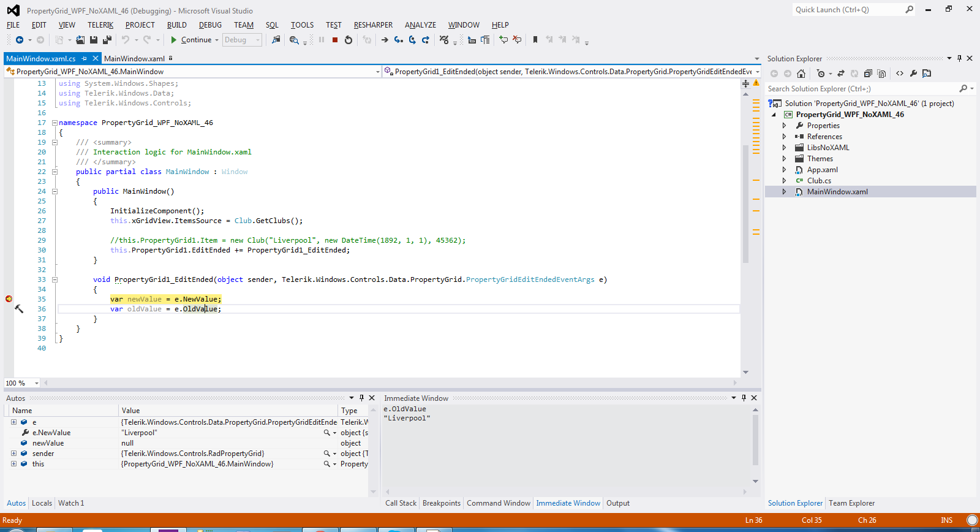Open the DEBUG menu
The image size is (980, 532).
click(x=210, y=25)
